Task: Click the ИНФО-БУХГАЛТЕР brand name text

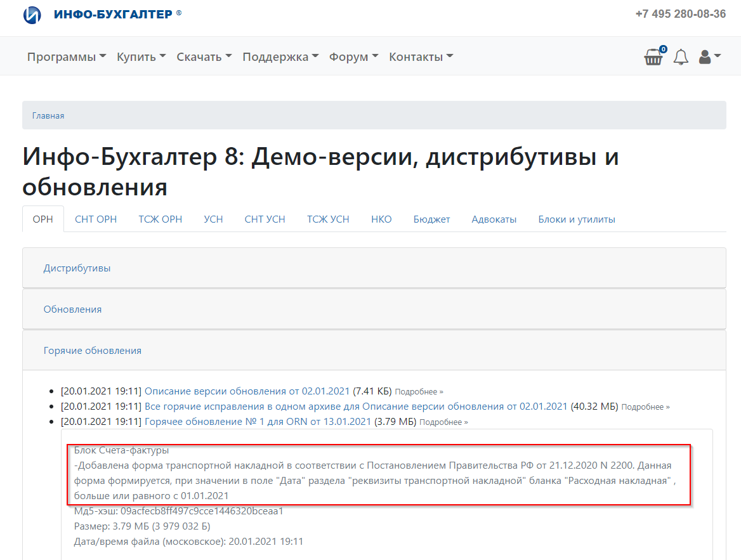Action: coord(113,15)
